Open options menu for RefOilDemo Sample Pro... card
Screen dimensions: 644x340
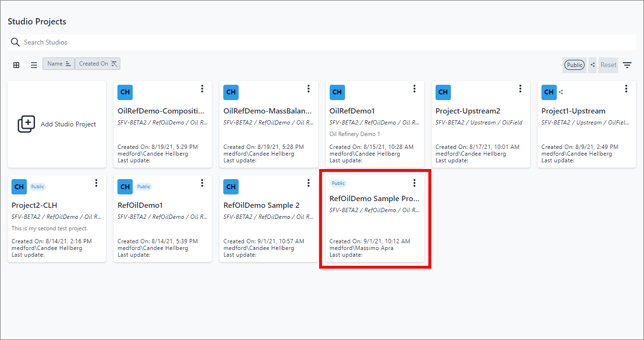[414, 183]
